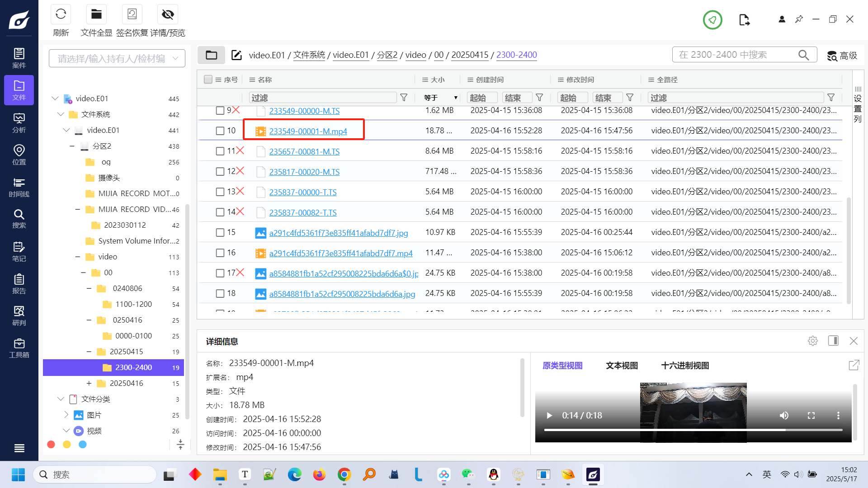Check the box for row 18
Viewport: 868px width, 488px height.
(x=220, y=293)
